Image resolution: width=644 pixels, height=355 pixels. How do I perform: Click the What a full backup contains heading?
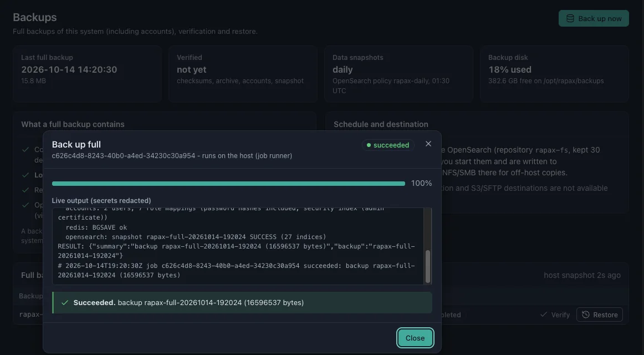(73, 124)
